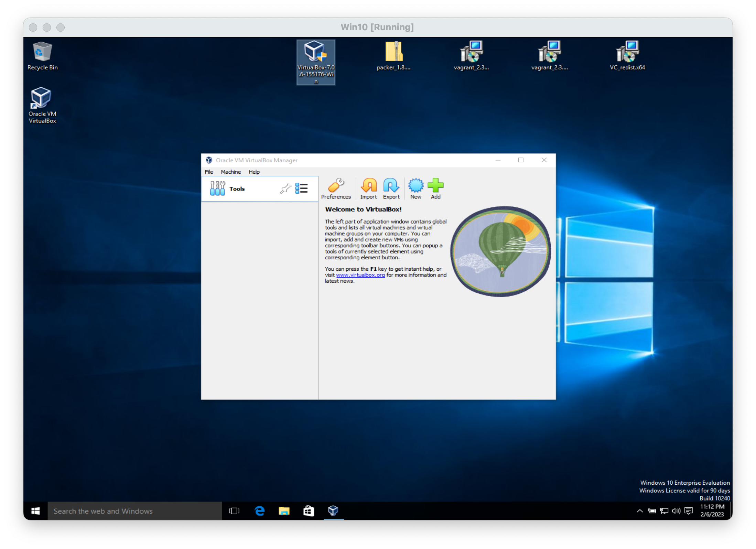Select the packer zip file on desktop
Screen dimensions: 756x549
tap(393, 55)
